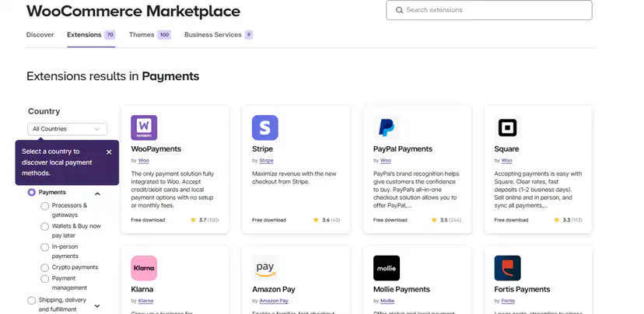The height and width of the screenshot is (314, 644).
Task: Select Wallets & Buy now pay later
Action: pyautogui.click(x=45, y=227)
